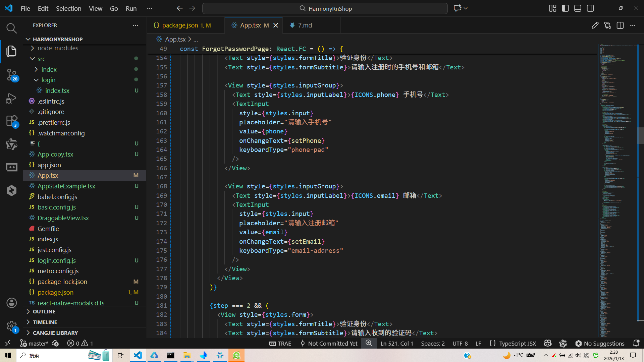Open Search view in activity bar

(11, 28)
